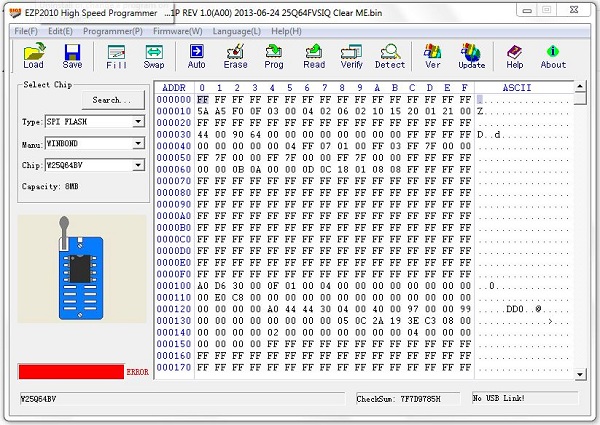Click the Detect chip icon

click(x=390, y=56)
